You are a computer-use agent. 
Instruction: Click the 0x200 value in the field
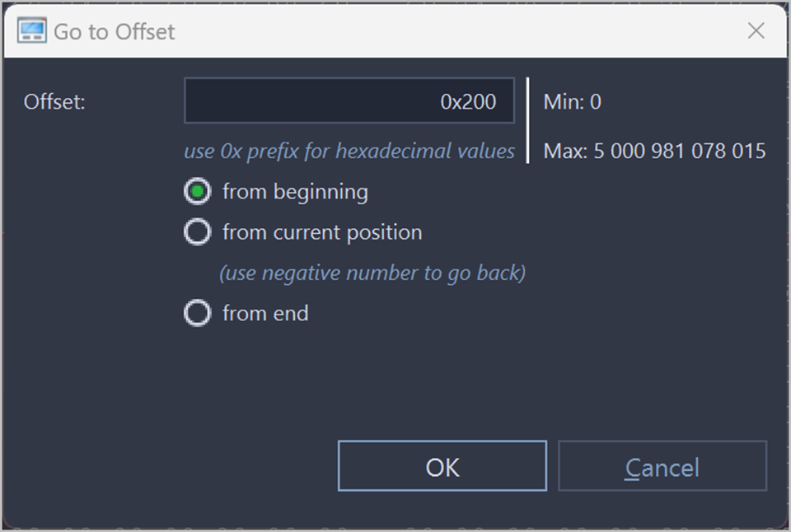tap(468, 102)
